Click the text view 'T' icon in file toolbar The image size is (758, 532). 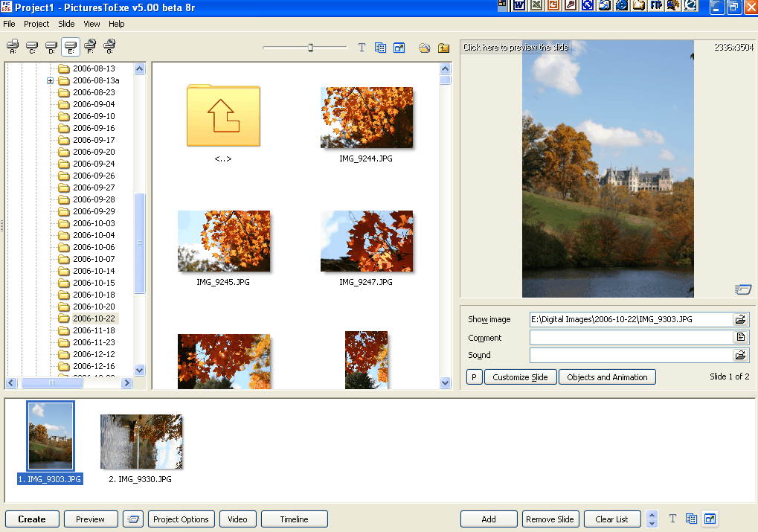point(362,48)
